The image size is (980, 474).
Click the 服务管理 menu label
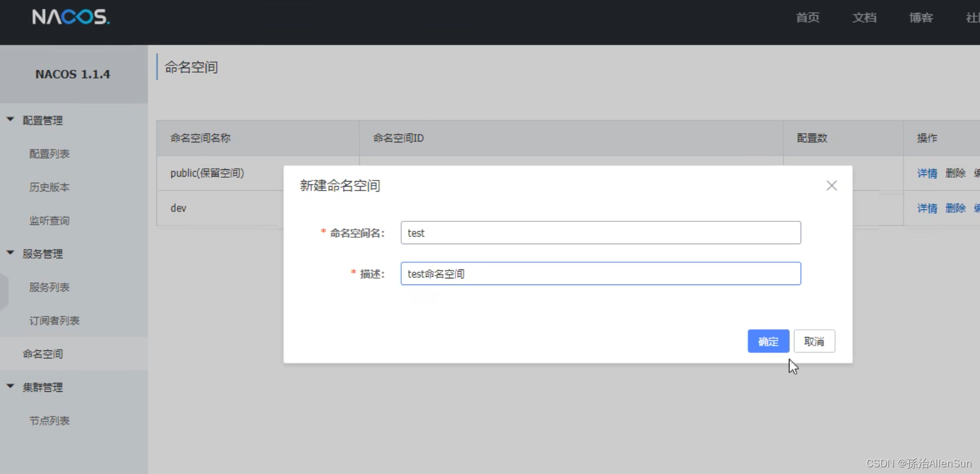point(42,254)
